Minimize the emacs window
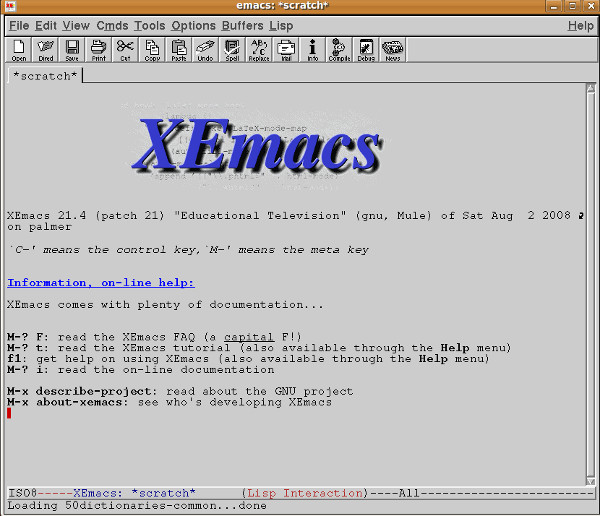600x516 pixels. (553, 6)
